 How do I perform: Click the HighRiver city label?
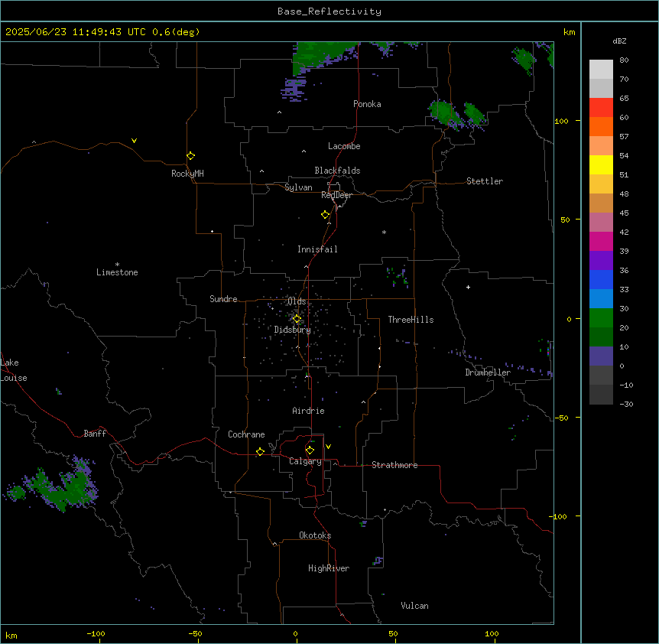329,568
